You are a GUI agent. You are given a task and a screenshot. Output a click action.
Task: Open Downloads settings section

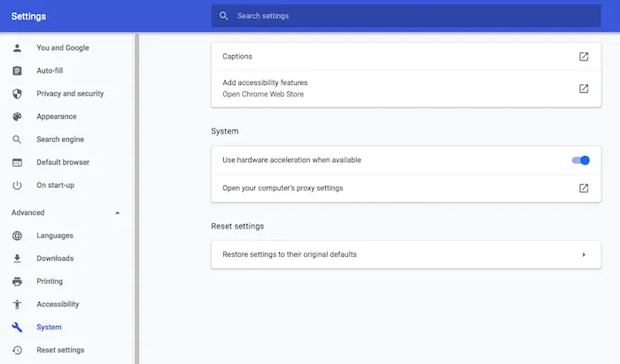(55, 259)
